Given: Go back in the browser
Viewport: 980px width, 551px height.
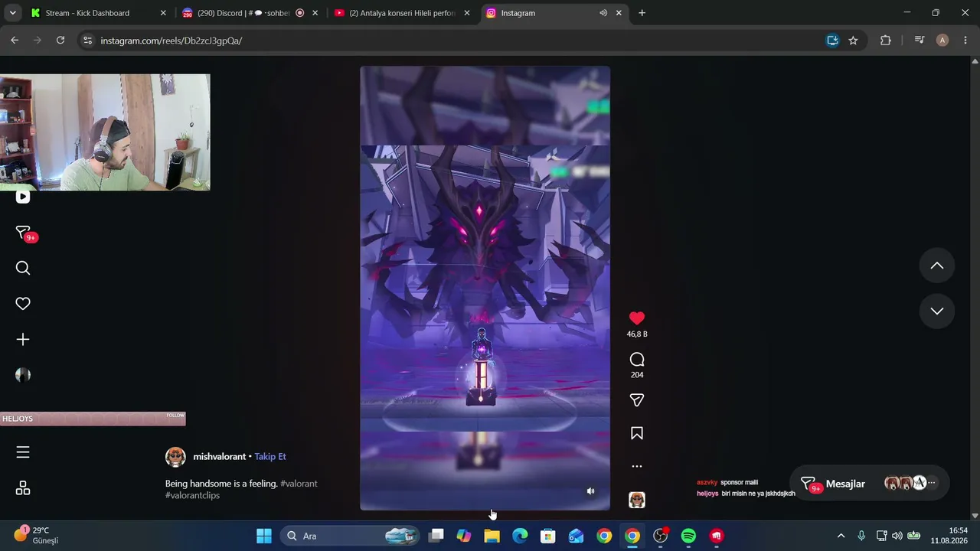Looking at the screenshot, I should (15, 41).
